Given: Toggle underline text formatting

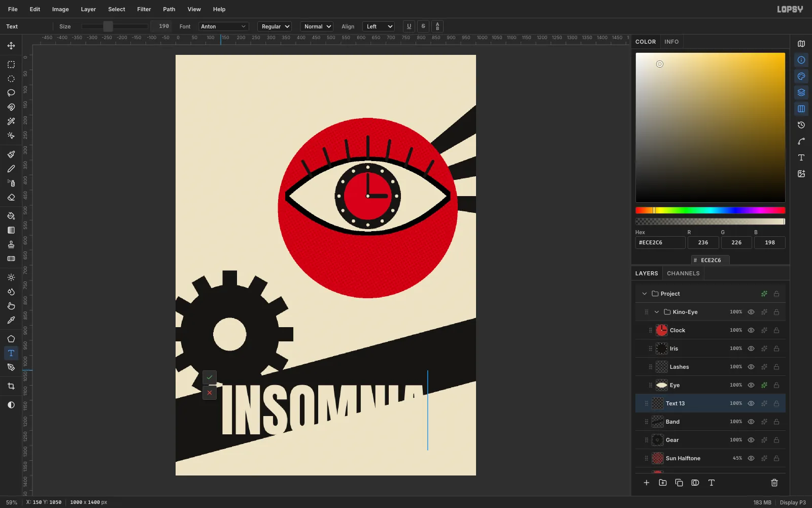Looking at the screenshot, I should coord(409,26).
